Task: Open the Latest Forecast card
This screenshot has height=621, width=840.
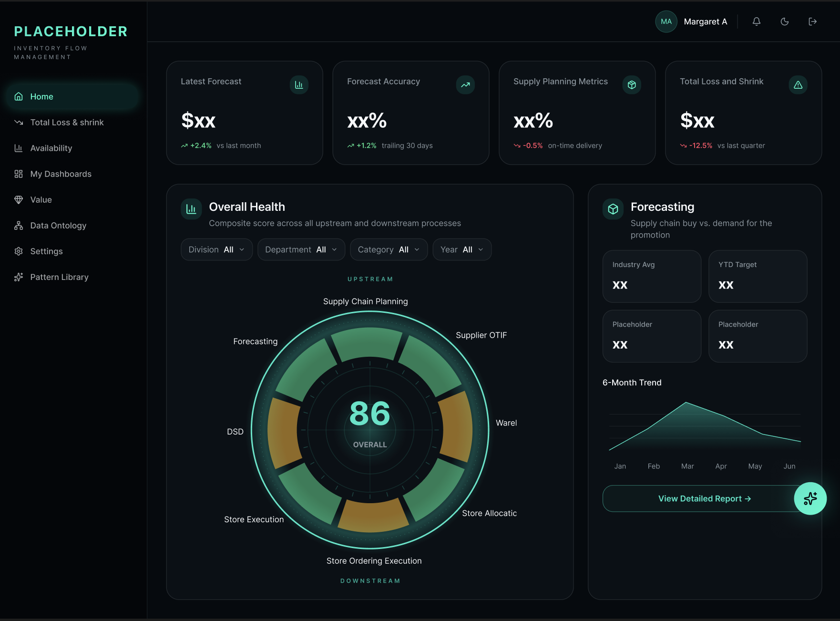Action: pyautogui.click(x=245, y=113)
